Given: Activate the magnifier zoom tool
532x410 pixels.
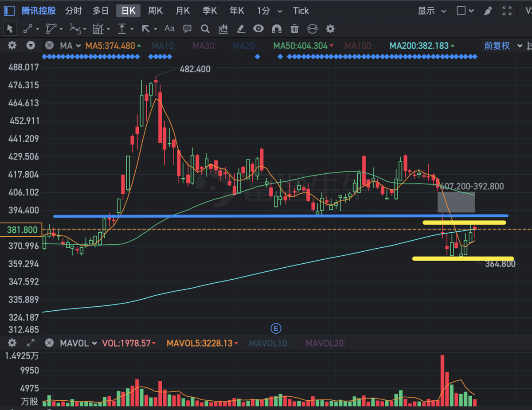Looking at the screenshot, I should (205, 29).
